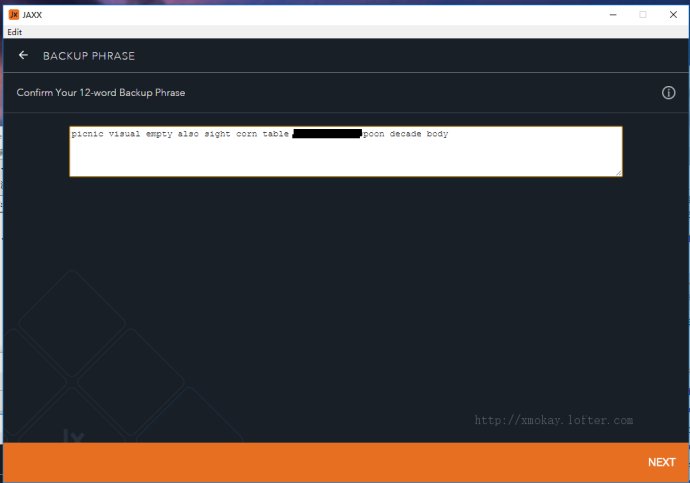The image size is (690, 483).
Task: Maximize the JAXX window
Action: point(642,15)
